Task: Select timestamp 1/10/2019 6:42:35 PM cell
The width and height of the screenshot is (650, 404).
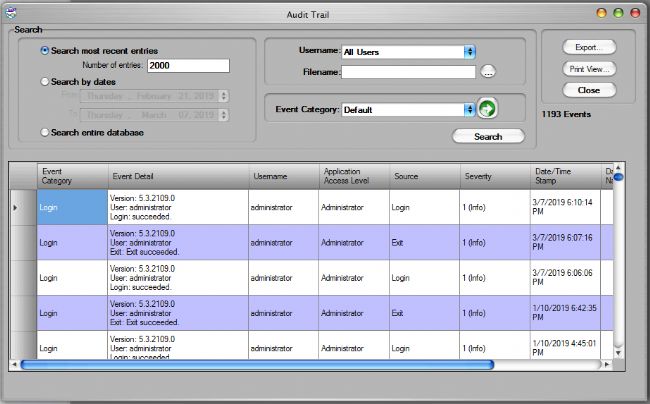Action: [565, 313]
